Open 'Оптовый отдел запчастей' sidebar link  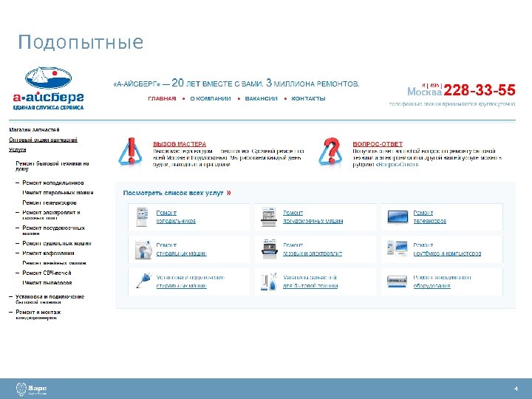(x=43, y=140)
